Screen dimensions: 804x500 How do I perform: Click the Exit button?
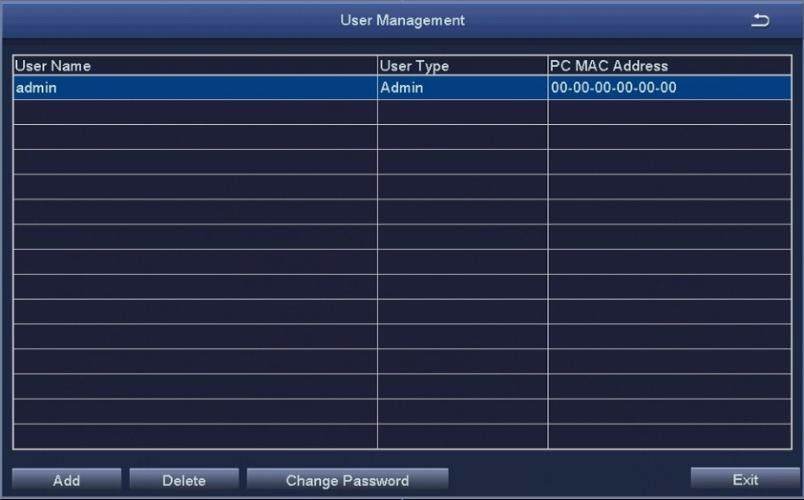(744, 480)
